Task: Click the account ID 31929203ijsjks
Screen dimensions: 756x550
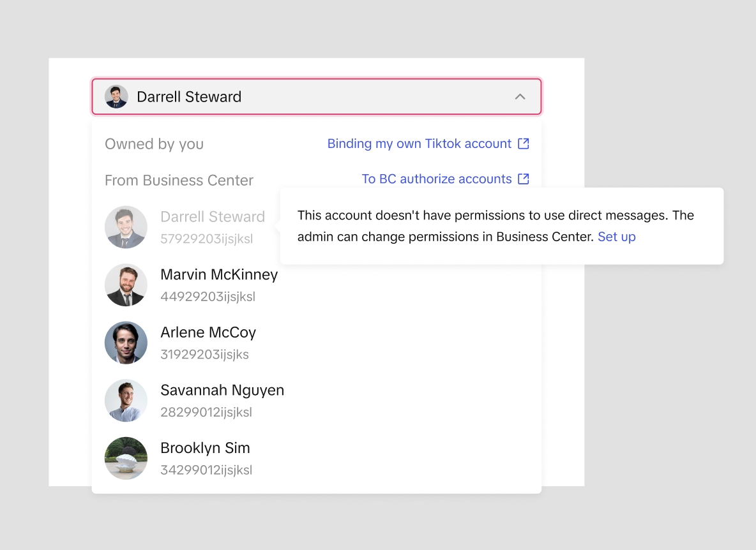Action: [204, 355]
